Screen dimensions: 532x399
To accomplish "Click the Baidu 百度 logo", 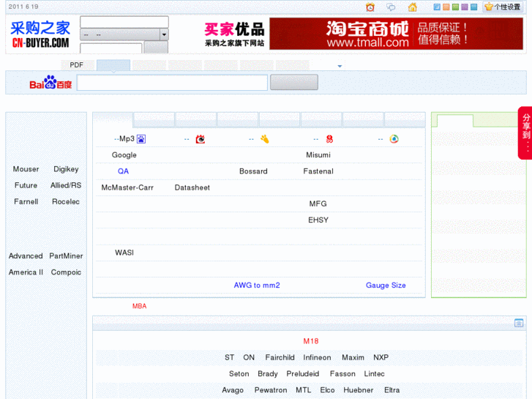I will coord(50,82).
